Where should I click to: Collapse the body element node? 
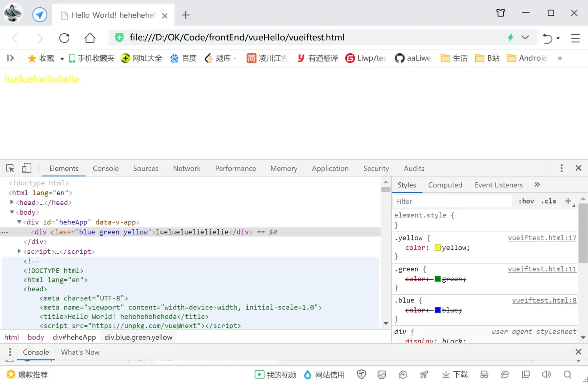(12, 212)
